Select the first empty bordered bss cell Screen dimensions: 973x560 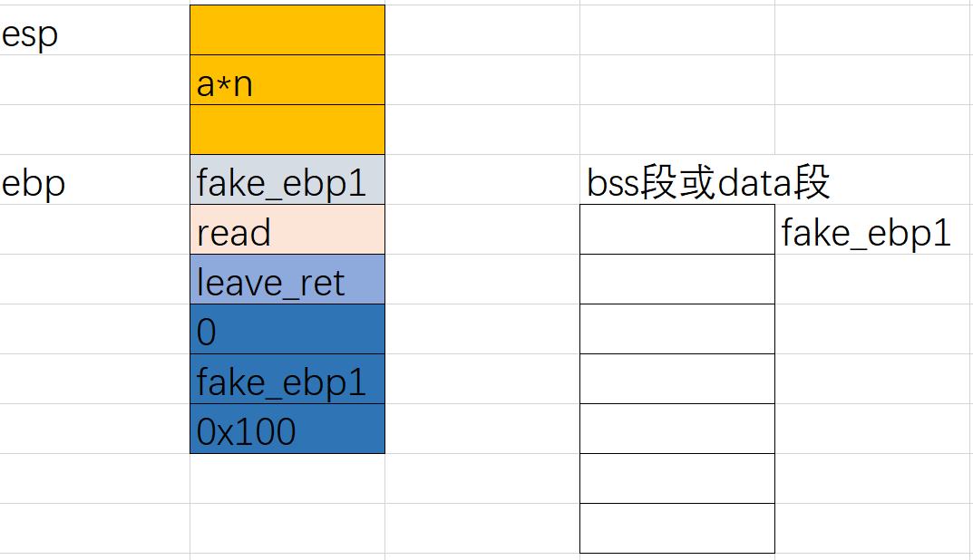click(676, 229)
